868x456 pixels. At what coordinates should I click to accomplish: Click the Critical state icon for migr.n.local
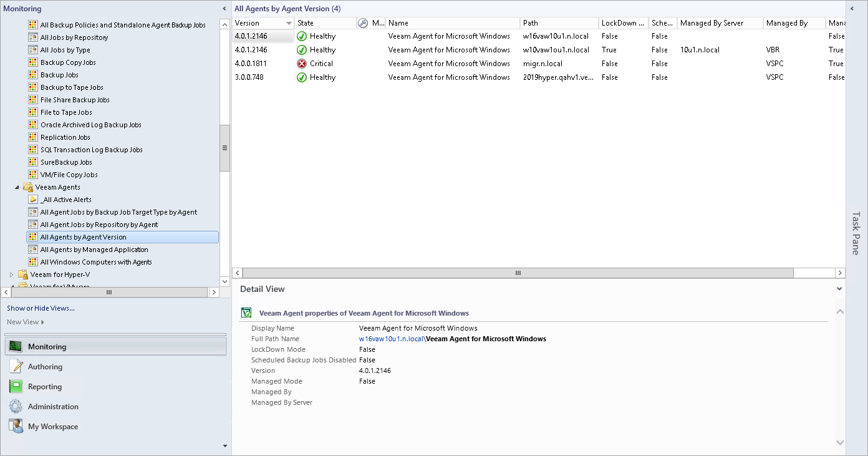[x=302, y=64]
